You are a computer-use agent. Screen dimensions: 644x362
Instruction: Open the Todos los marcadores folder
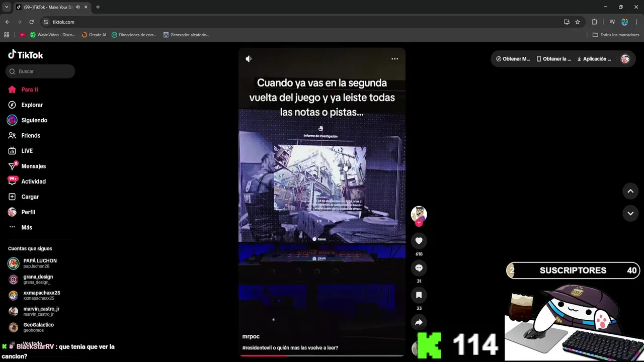point(616,35)
